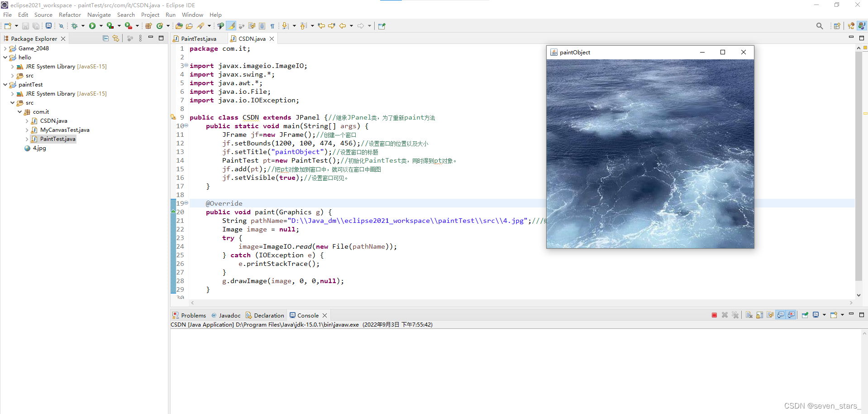Click the External Tools run icon

129,26
